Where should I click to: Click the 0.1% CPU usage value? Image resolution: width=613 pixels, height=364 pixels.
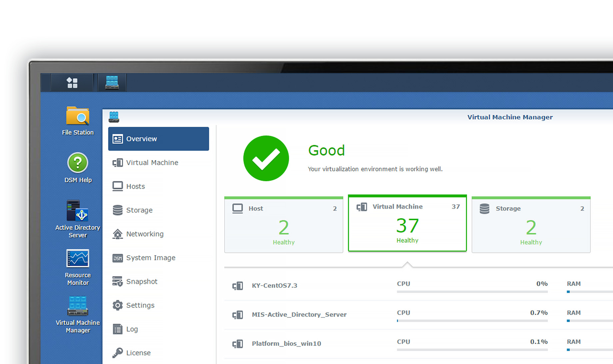click(539, 342)
